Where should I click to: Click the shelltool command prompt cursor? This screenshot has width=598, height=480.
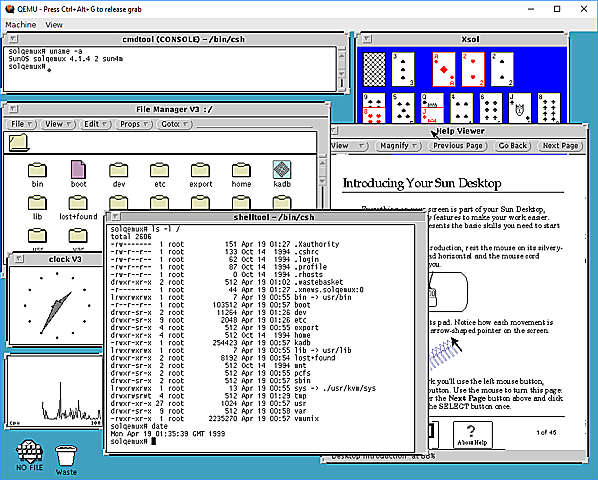154,441
